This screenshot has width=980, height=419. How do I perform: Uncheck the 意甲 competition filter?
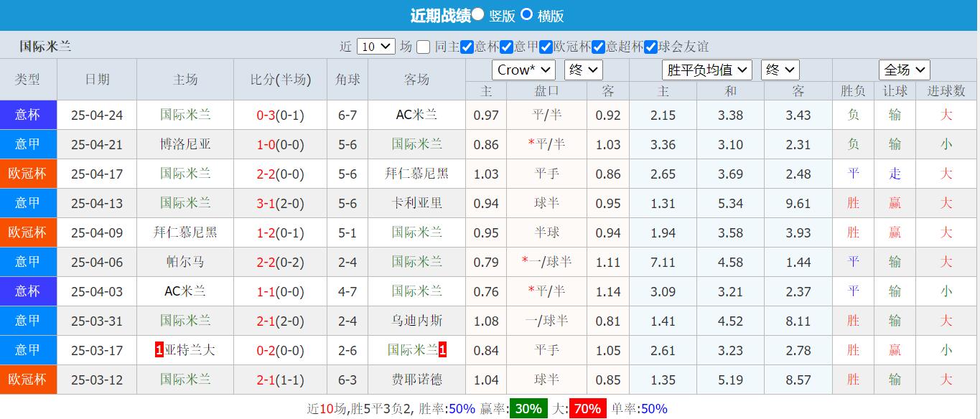tap(507, 46)
